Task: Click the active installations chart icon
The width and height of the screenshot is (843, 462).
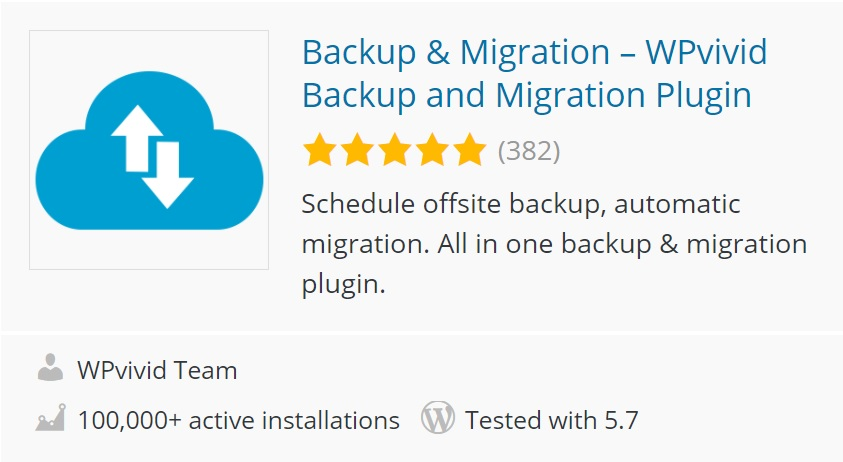Action: (x=50, y=418)
